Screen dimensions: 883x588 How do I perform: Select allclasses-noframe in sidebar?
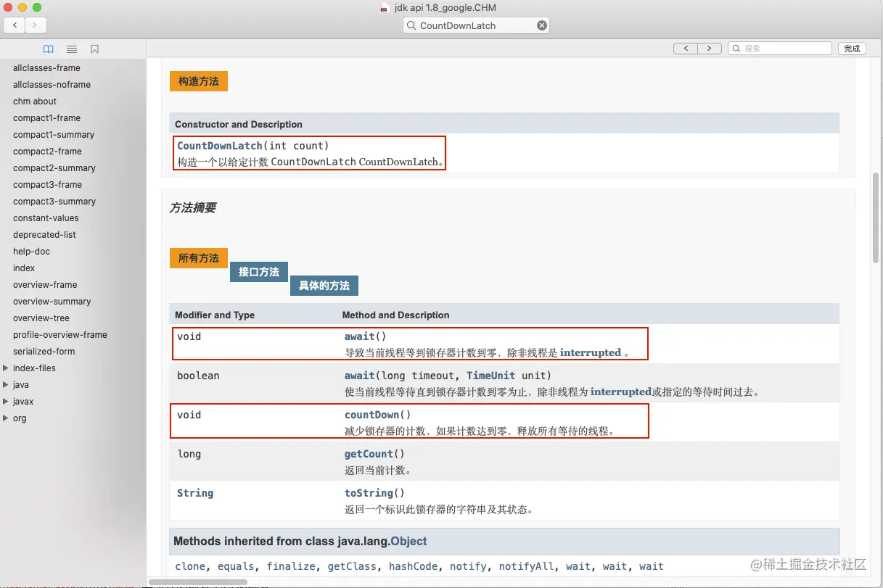pos(52,85)
